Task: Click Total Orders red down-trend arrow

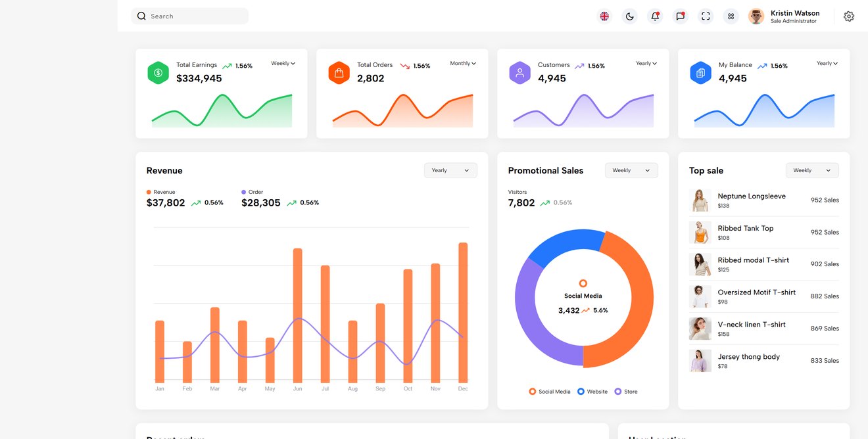Action: tap(405, 66)
